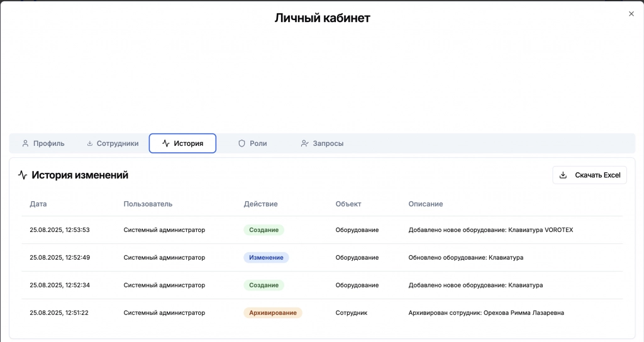
Task: Click the download icon in Скачать Excel button
Action: click(x=563, y=175)
